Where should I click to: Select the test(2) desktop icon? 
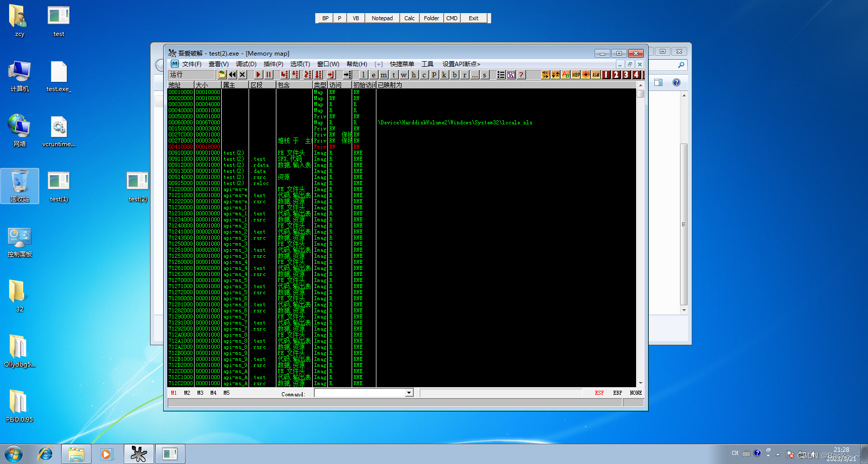tap(137, 187)
